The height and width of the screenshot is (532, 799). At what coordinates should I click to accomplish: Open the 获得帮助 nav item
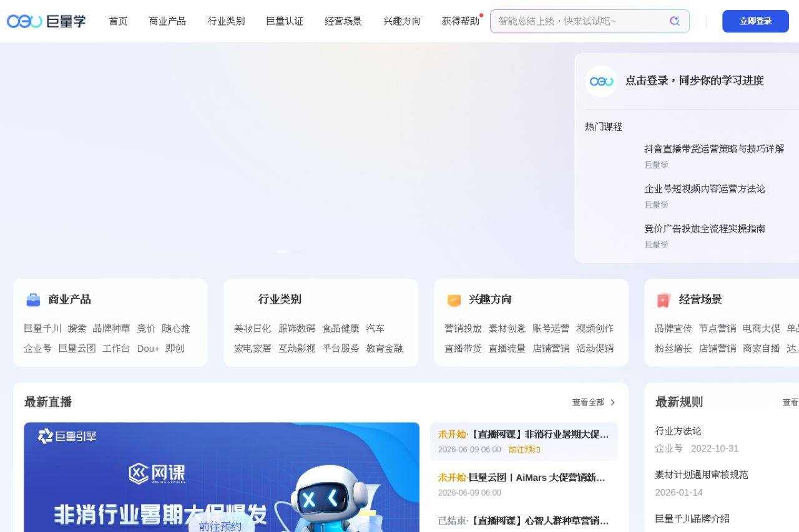(x=461, y=21)
